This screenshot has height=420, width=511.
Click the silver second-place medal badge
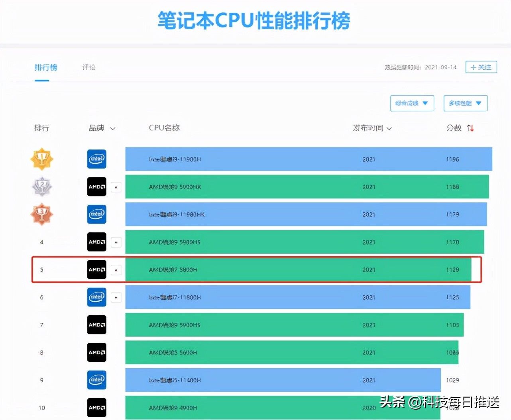[42, 186]
